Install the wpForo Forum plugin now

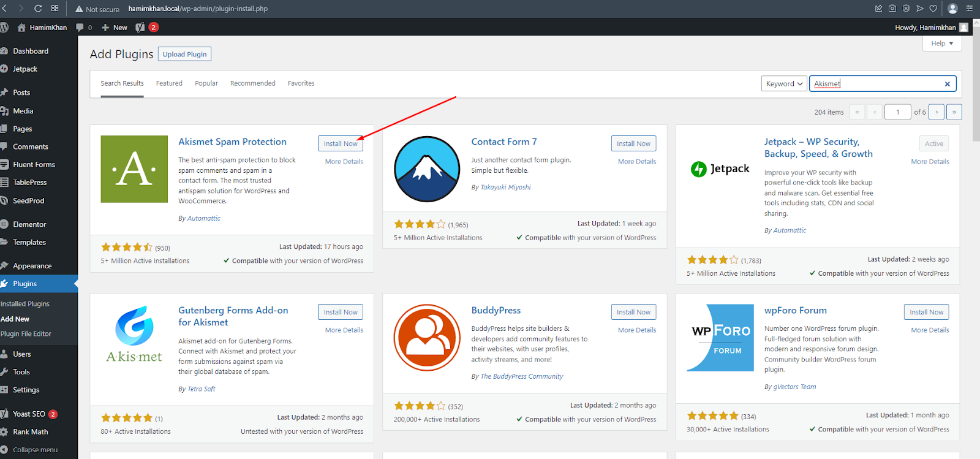927,312
